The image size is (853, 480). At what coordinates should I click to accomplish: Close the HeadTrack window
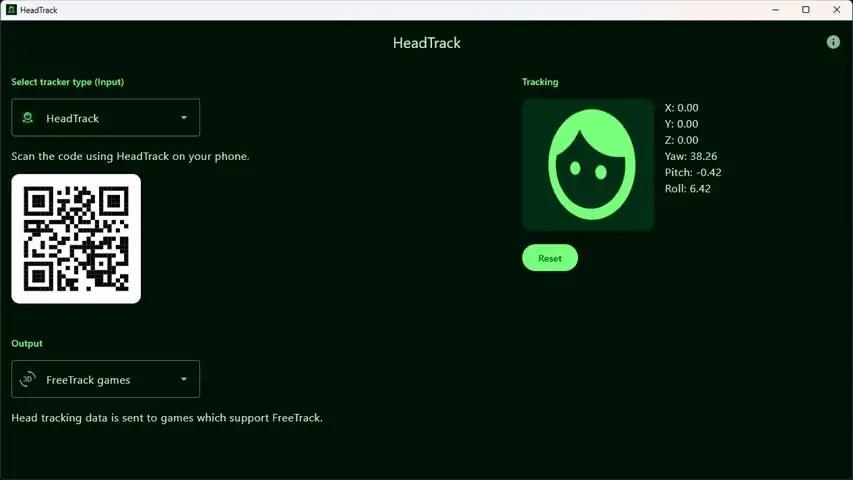click(x=837, y=10)
